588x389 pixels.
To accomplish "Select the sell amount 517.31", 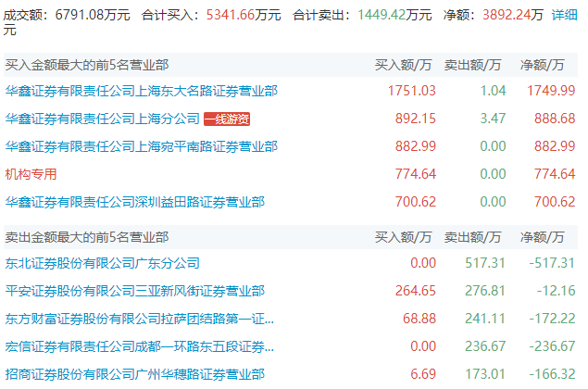I will [485, 263].
